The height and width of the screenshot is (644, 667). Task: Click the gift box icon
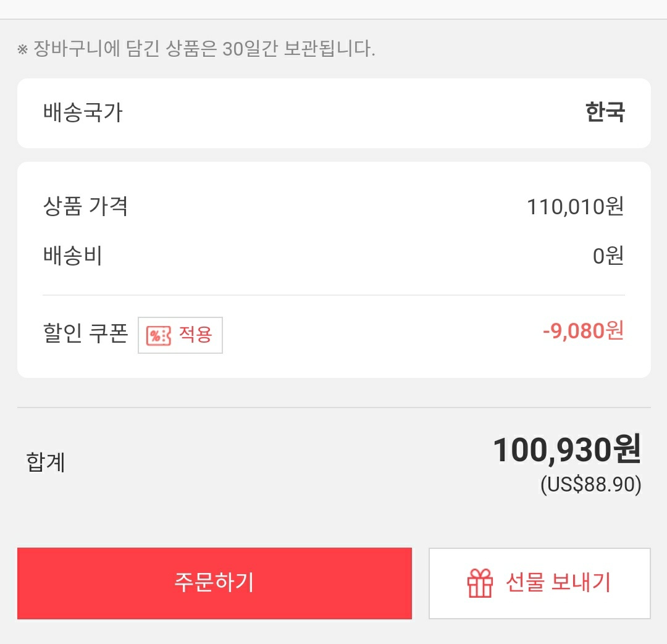(x=480, y=583)
